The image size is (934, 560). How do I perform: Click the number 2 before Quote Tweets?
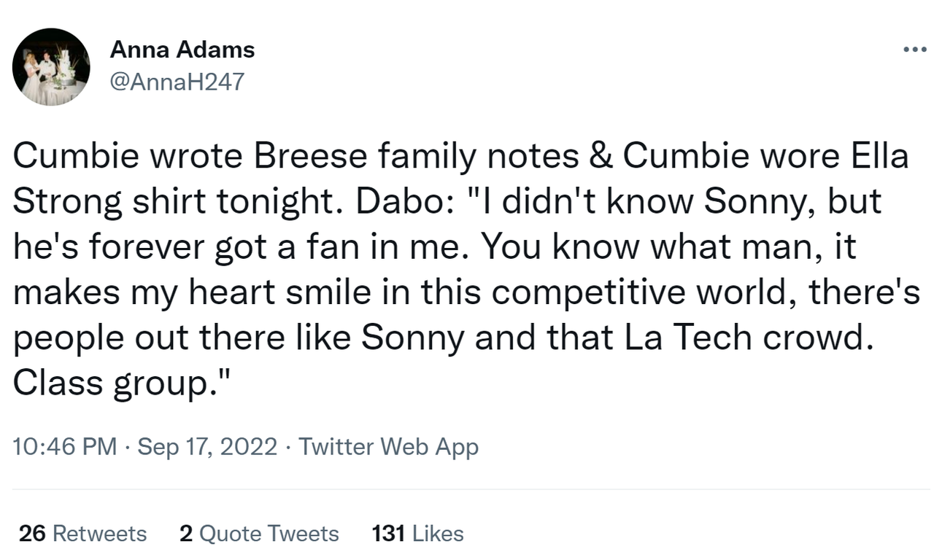185,534
